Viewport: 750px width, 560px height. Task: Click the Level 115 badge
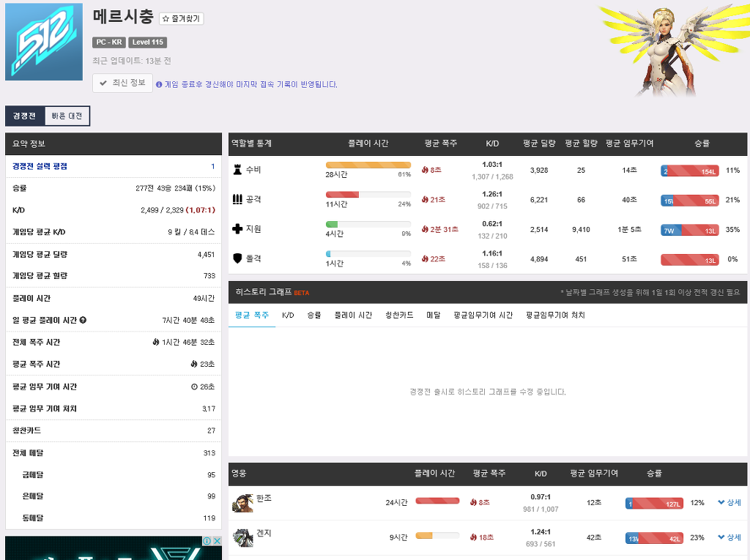coord(147,42)
